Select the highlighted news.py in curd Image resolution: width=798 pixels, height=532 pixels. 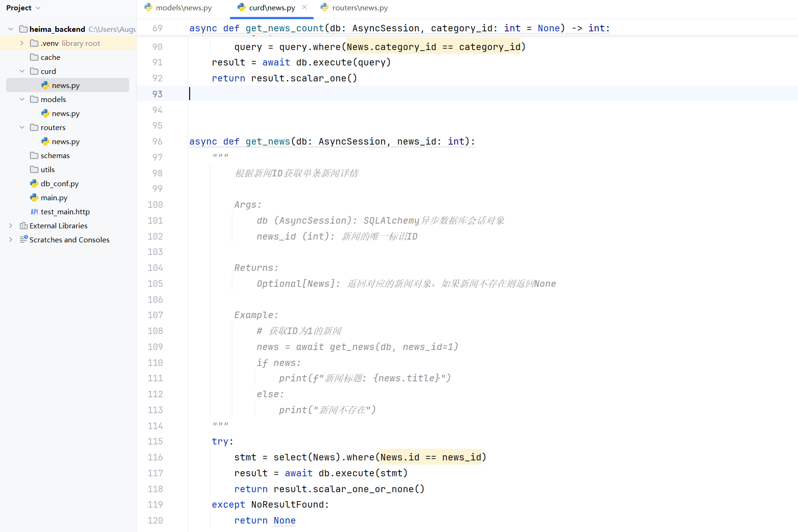click(x=66, y=85)
